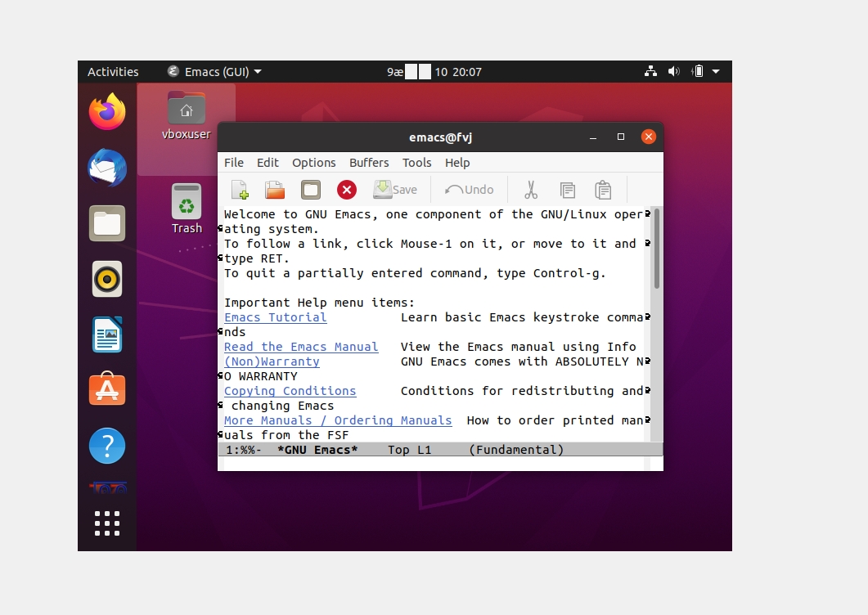Click the Paste clipboard icon
This screenshot has width=868, height=615.
[x=603, y=190]
